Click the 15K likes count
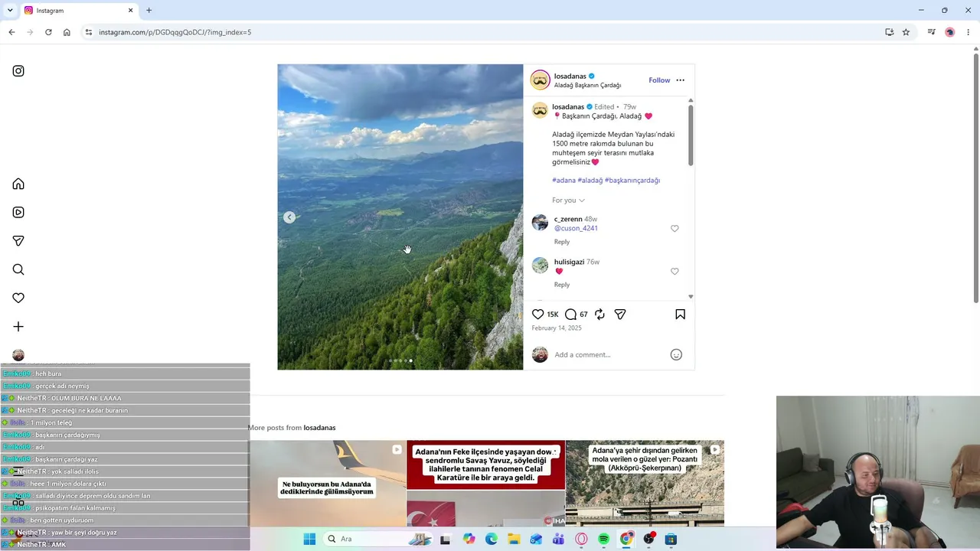The height and width of the screenshot is (551, 980). 553,315
